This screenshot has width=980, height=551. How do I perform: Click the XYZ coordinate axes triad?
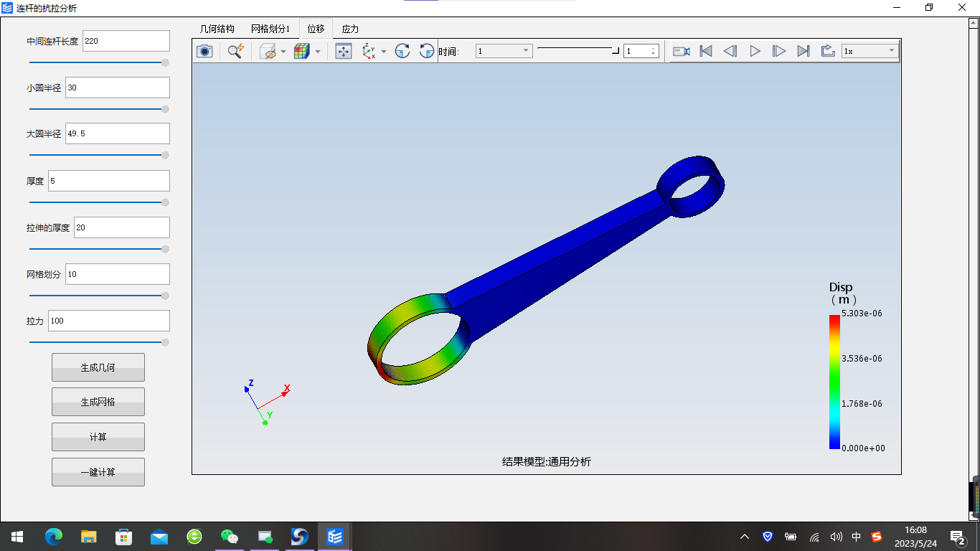pyautogui.click(x=265, y=402)
